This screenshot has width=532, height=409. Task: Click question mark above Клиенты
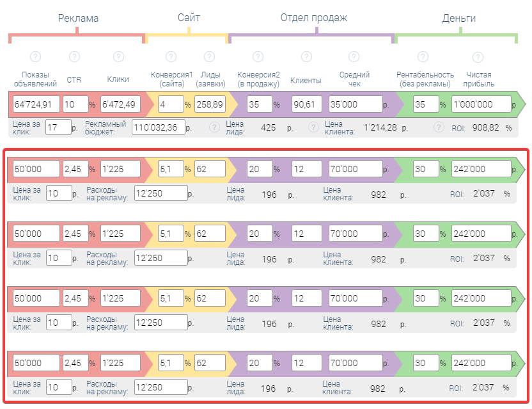coord(306,56)
